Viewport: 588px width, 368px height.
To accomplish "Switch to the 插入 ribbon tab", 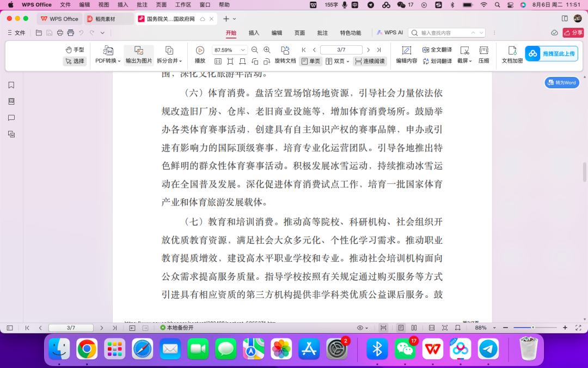I will [x=254, y=33].
